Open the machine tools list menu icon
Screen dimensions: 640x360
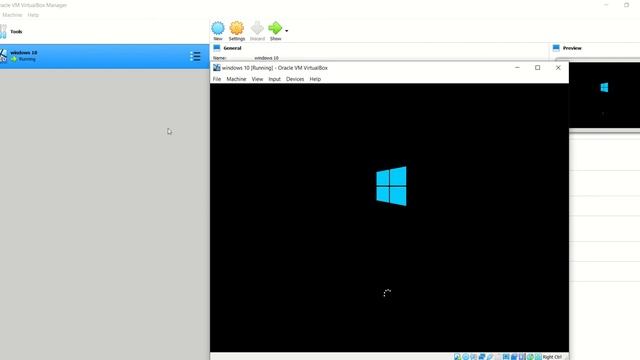pyautogui.click(x=195, y=56)
